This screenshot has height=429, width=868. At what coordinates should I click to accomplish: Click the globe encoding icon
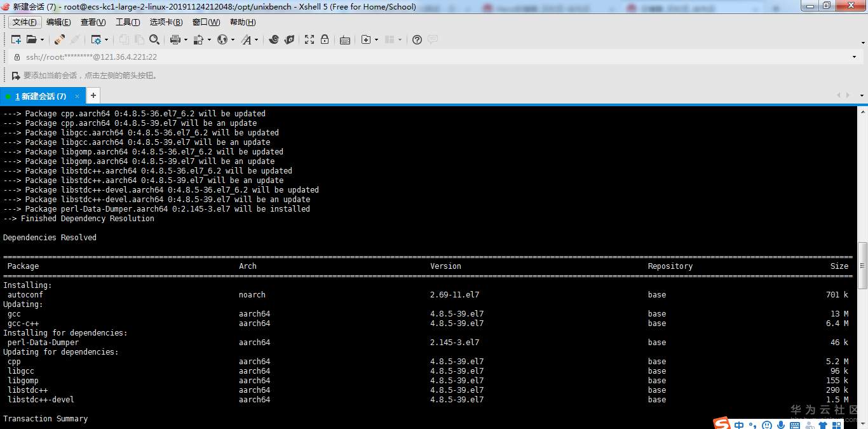pyautogui.click(x=222, y=39)
